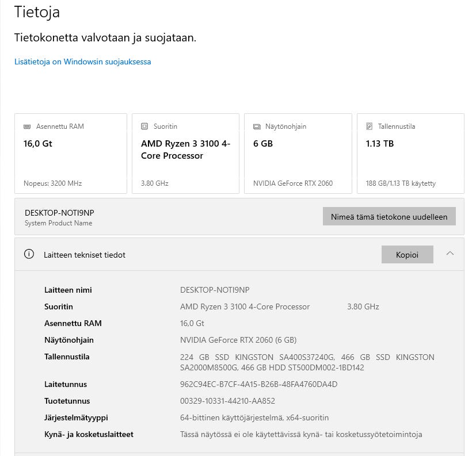Open the Tallennustila 1.13 TB card

[x=410, y=154]
